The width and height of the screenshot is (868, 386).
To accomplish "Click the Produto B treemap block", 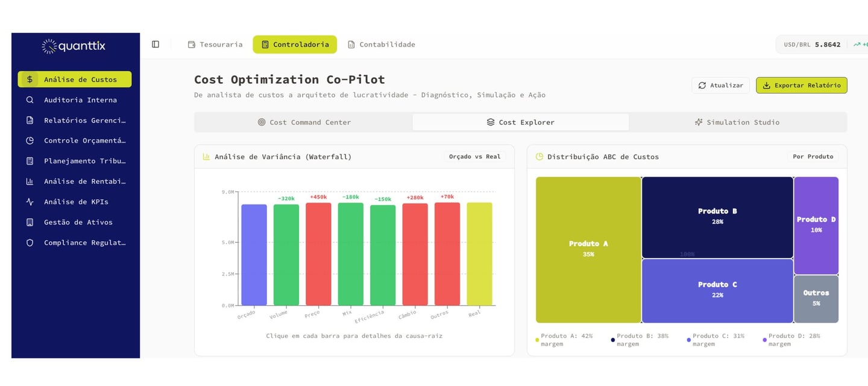I will pyautogui.click(x=717, y=217).
